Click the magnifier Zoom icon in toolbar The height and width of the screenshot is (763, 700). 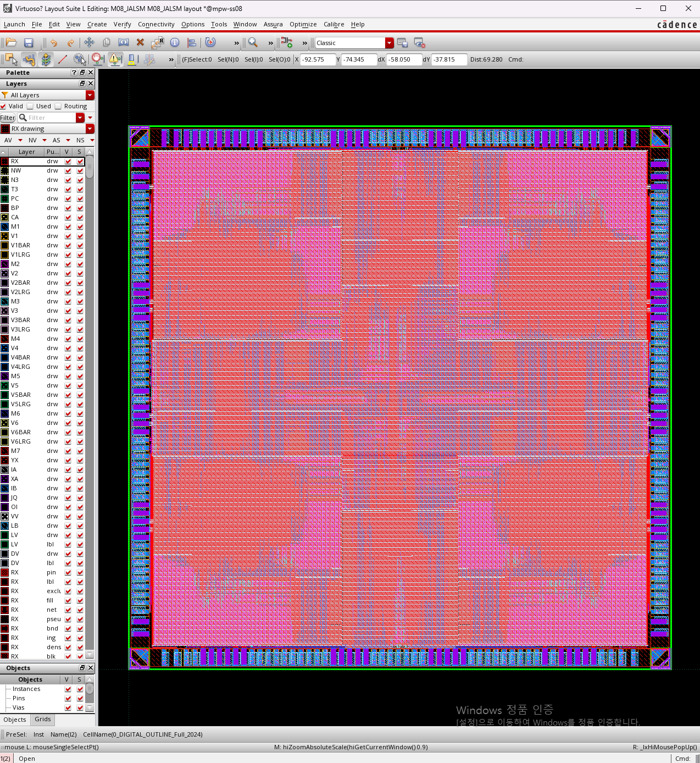(253, 43)
